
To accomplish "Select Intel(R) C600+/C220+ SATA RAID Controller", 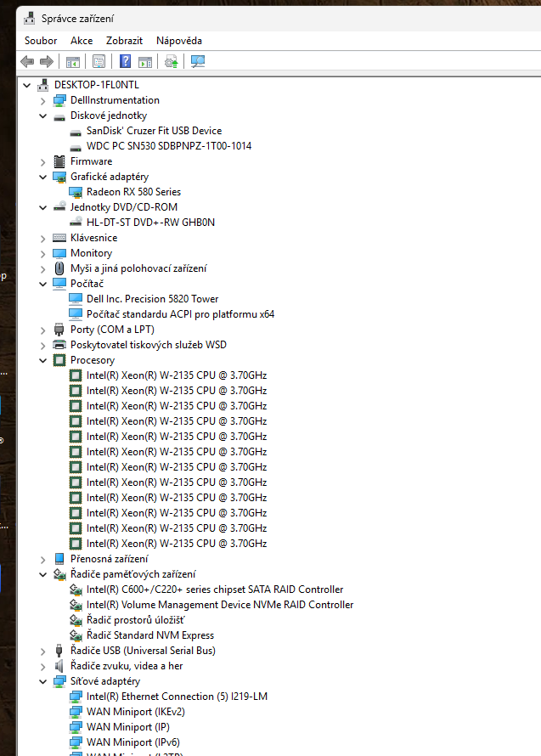I will click(215, 590).
